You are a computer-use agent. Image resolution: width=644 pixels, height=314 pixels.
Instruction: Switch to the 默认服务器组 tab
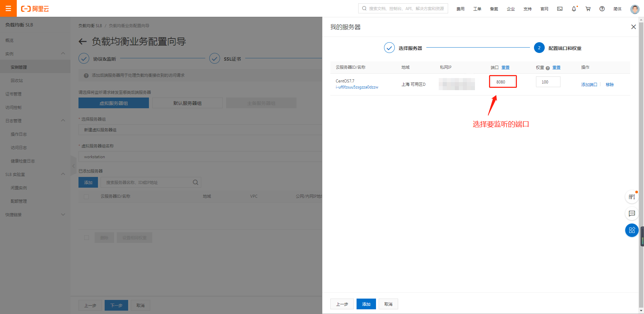click(187, 103)
